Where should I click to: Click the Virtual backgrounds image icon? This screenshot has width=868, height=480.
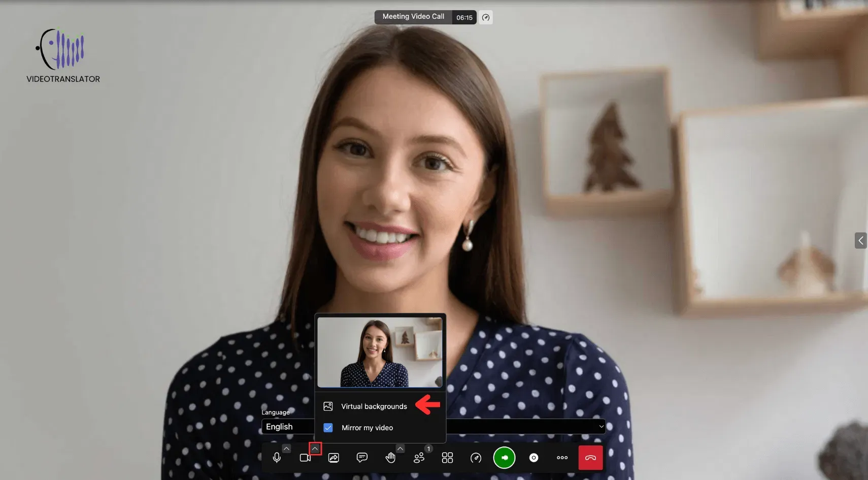click(328, 406)
